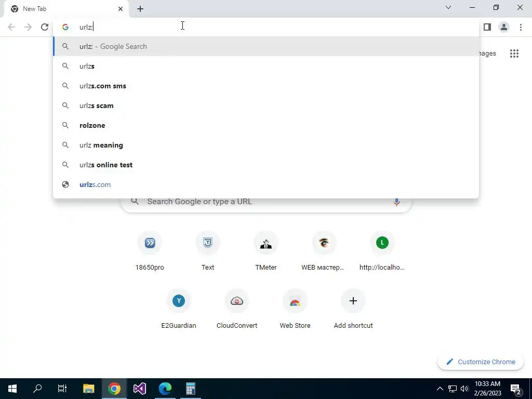Image resolution: width=532 pixels, height=399 pixels.
Task: Start voice search with microphone icon
Action: click(396, 202)
